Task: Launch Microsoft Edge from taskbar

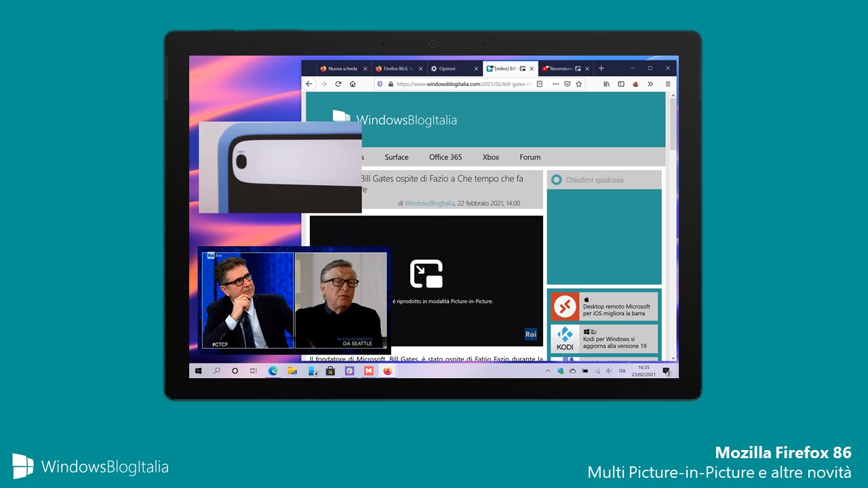Action: coord(273,371)
